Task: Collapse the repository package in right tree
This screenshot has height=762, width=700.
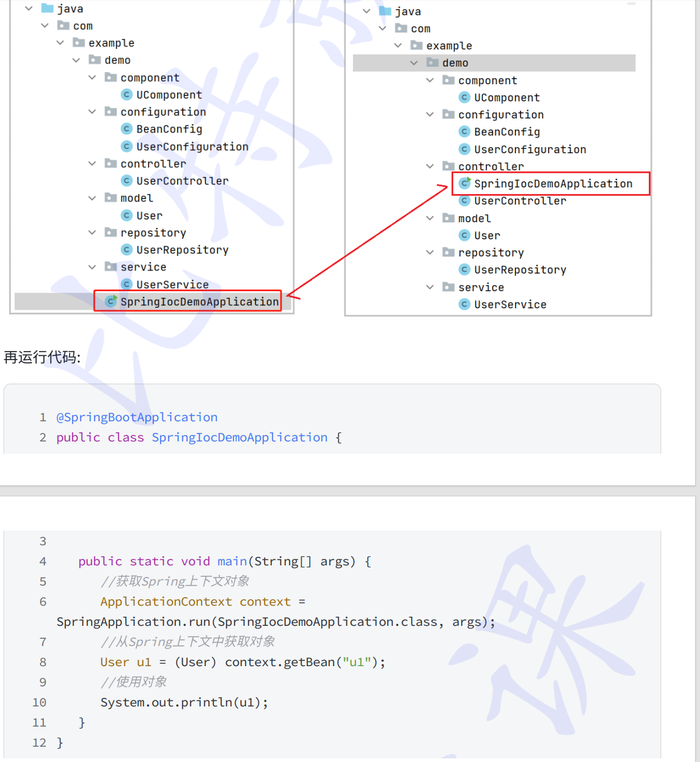Action: click(429, 252)
